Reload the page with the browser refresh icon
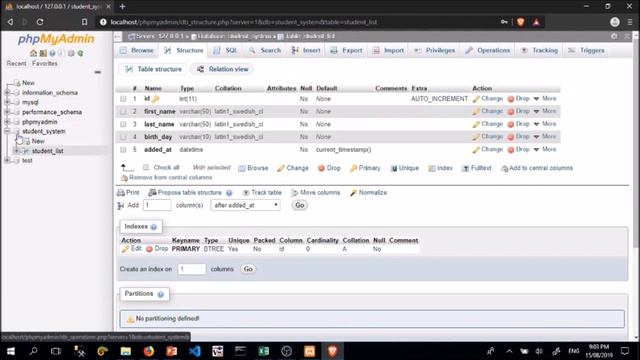The image size is (640, 360). (40, 22)
